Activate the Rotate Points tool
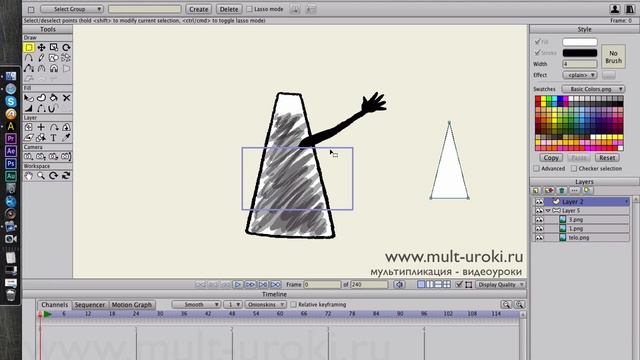Screen dimensions: 640x360 (x=66, y=47)
